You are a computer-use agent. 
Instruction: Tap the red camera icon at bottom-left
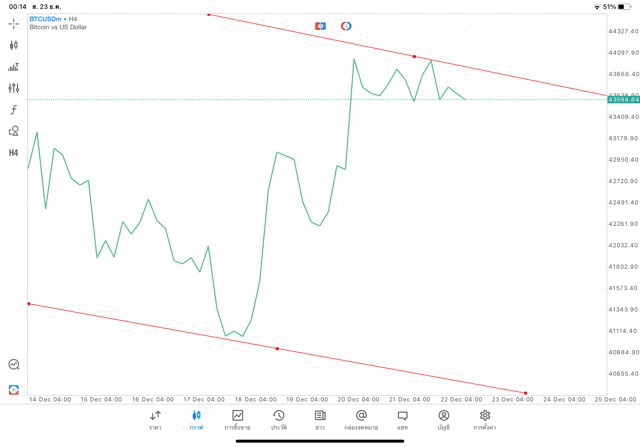[14, 390]
